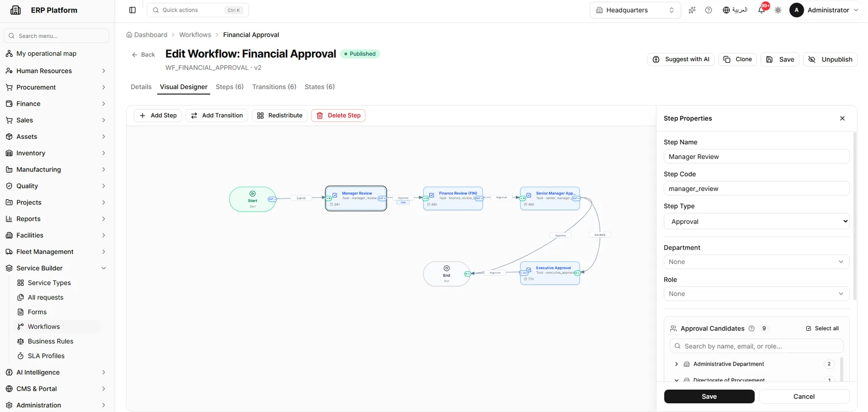Open the Department dropdown

(x=756, y=262)
